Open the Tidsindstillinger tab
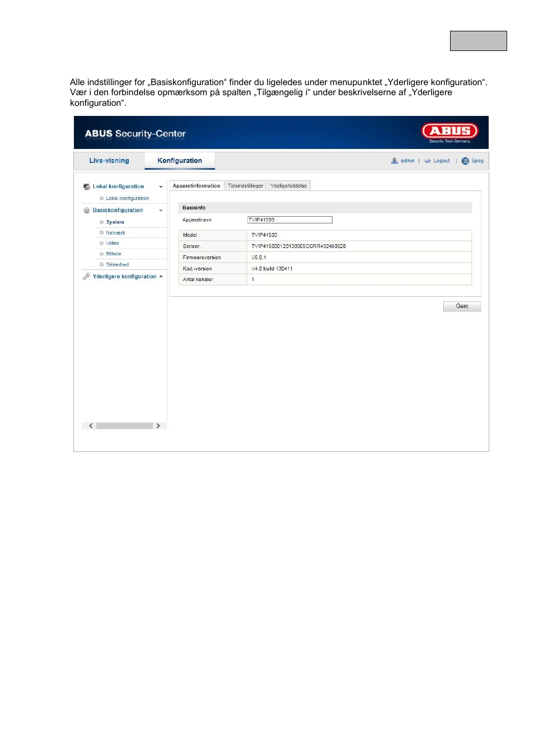The width and height of the screenshot is (534, 756). click(x=245, y=185)
